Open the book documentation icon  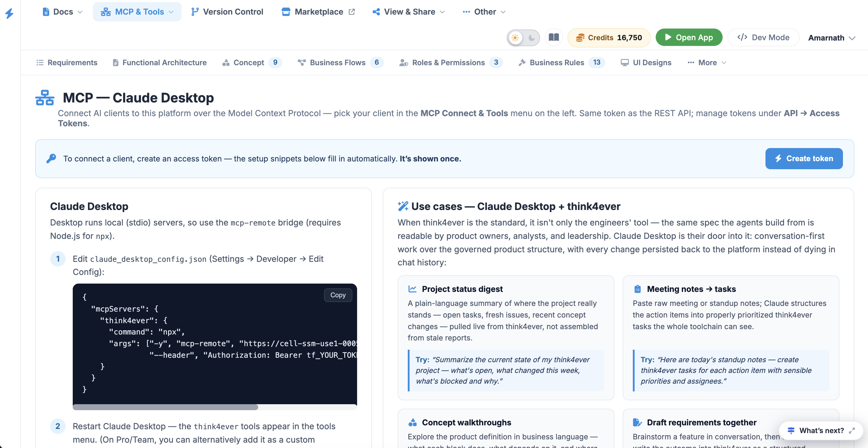[554, 38]
